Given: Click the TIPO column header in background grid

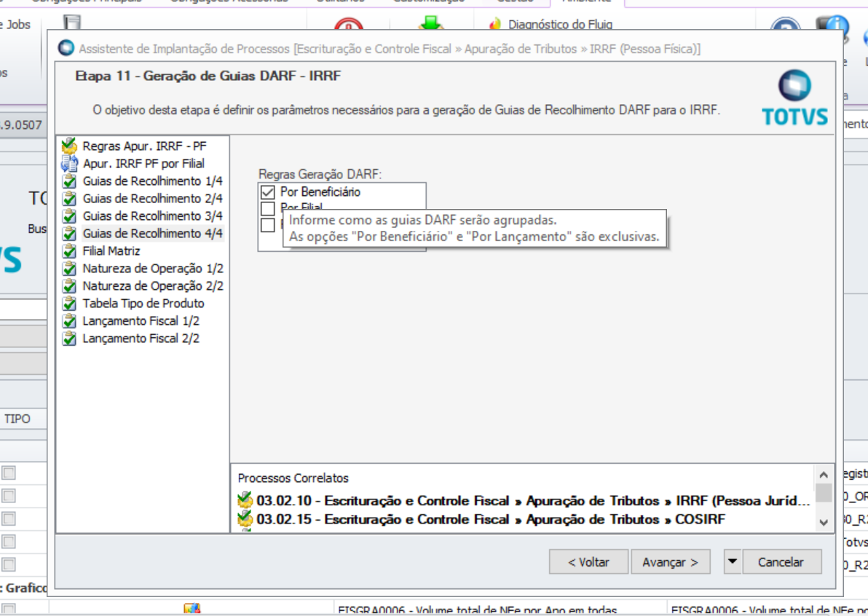Looking at the screenshot, I should pos(17,419).
